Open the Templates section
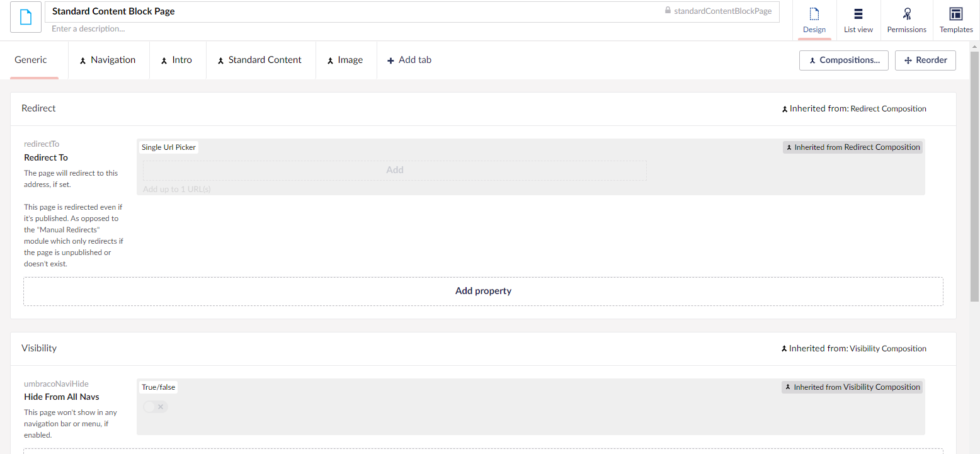 point(956,20)
